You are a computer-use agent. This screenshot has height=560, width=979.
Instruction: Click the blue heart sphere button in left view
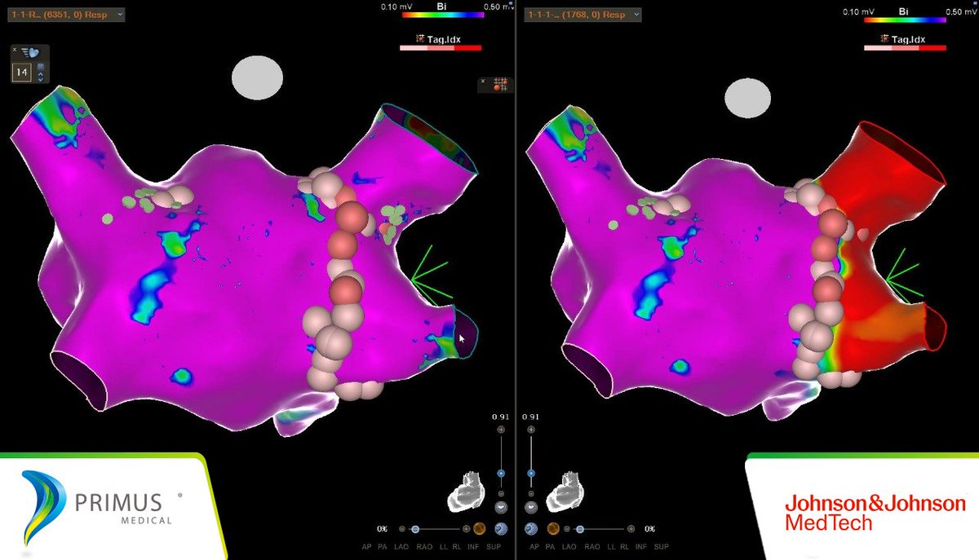point(501,528)
